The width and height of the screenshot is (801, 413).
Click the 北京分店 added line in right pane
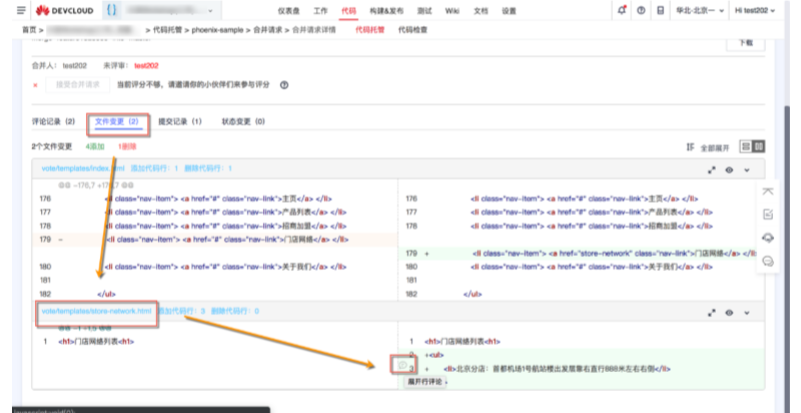click(581, 369)
